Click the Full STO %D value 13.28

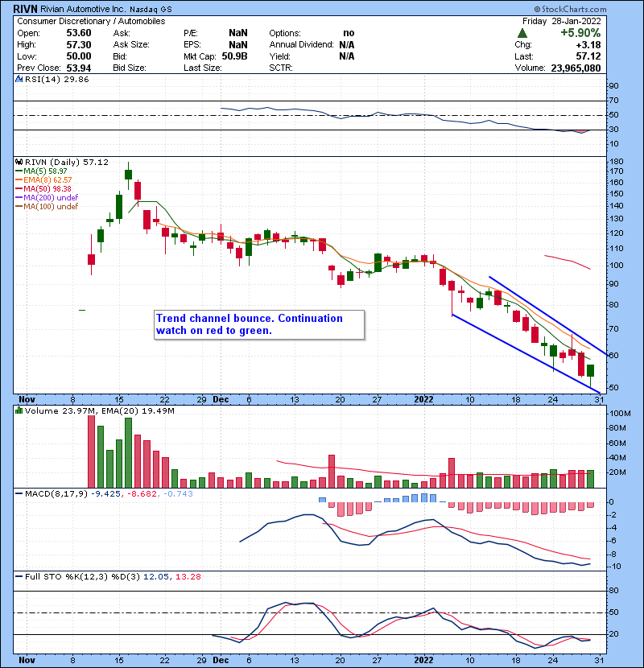pos(188,576)
